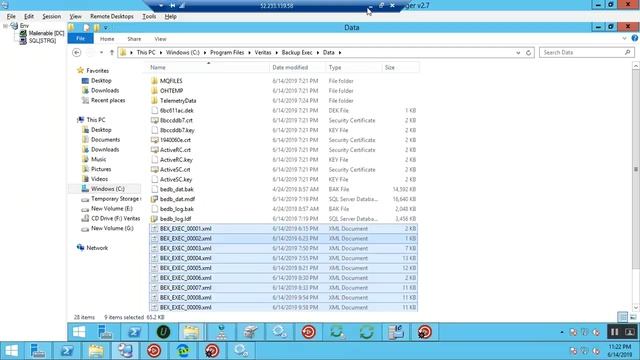Open breadcrumb arrow after Program Files
This screenshot has height=360, width=640.
[x=249, y=53]
